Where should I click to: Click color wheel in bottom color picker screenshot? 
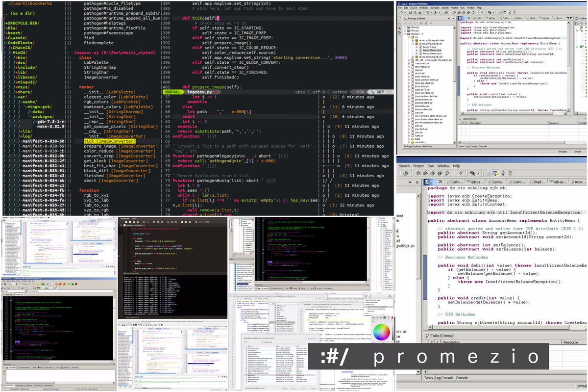click(x=381, y=332)
